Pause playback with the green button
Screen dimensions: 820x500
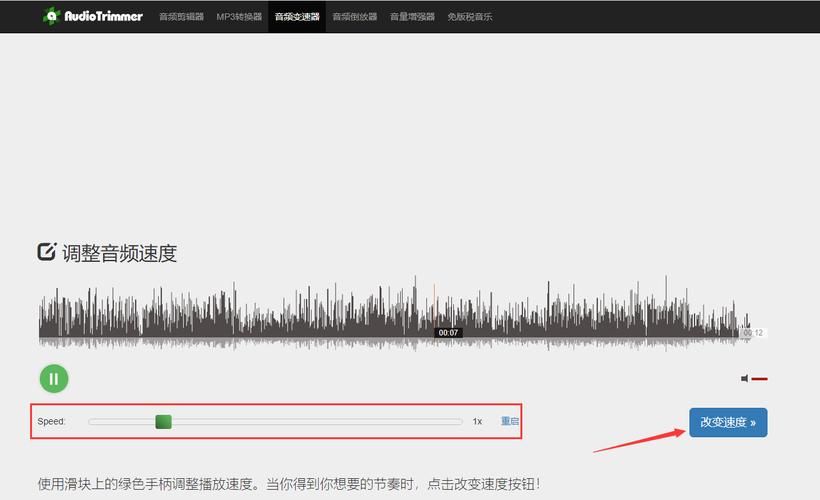coord(54,379)
